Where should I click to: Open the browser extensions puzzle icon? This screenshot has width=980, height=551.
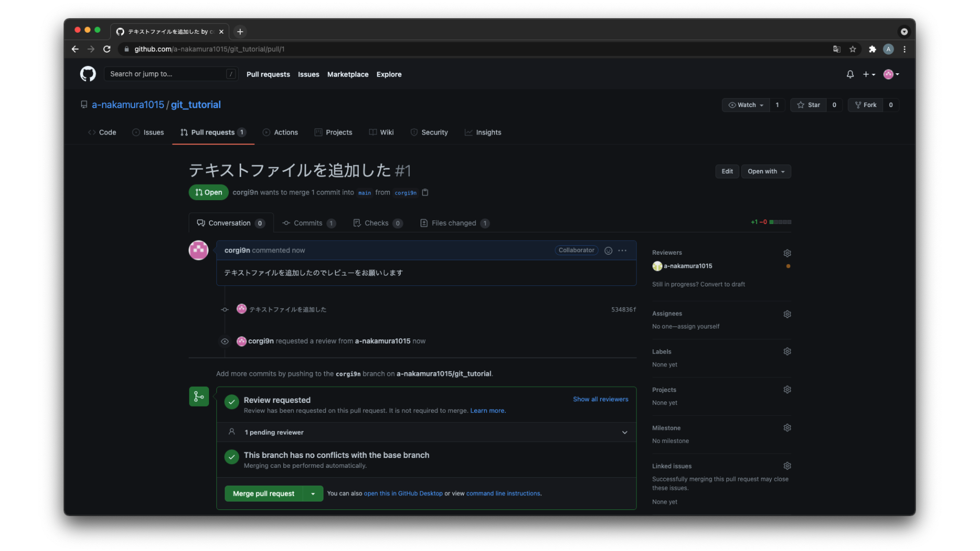[x=872, y=49]
